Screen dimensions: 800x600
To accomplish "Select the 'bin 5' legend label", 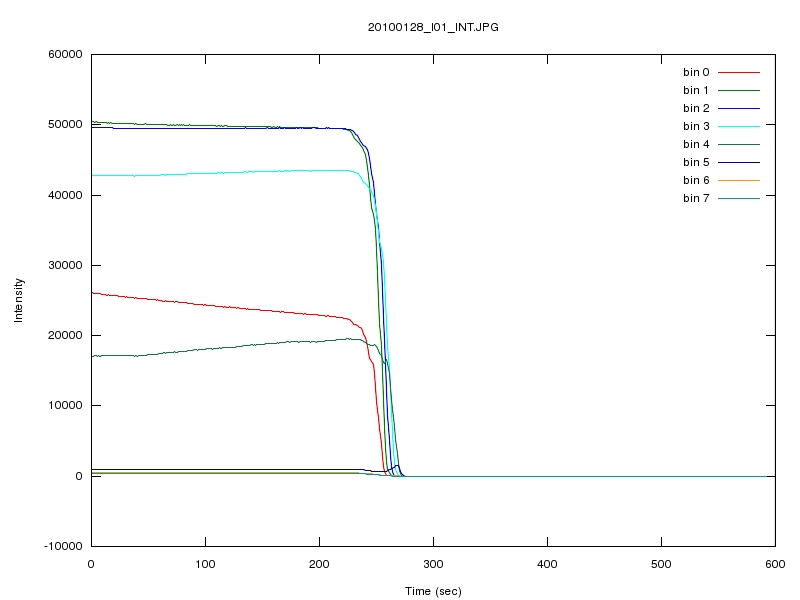I will (696, 162).
